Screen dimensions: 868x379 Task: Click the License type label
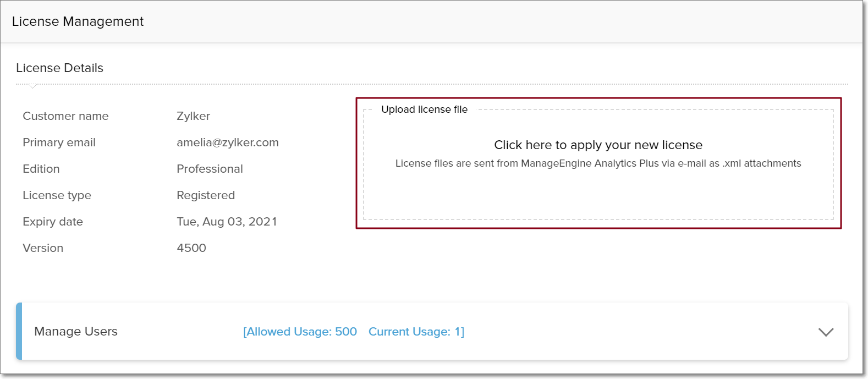(x=57, y=195)
